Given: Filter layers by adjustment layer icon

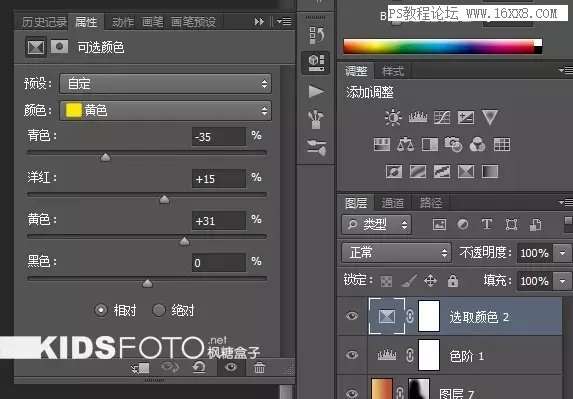Looking at the screenshot, I should [463, 224].
